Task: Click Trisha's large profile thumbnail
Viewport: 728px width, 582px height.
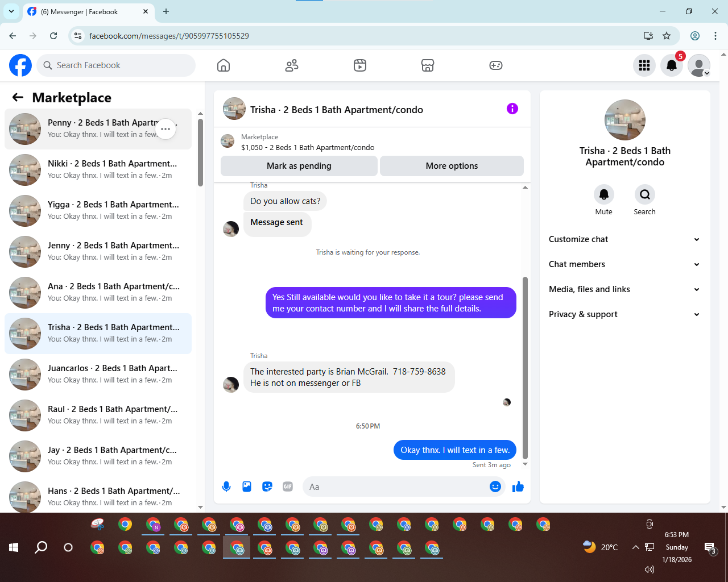Action: (625, 120)
